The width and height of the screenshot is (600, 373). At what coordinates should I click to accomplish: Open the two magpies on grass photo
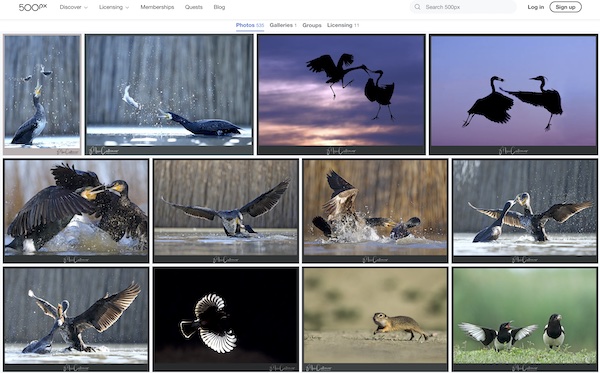coord(525,319)
